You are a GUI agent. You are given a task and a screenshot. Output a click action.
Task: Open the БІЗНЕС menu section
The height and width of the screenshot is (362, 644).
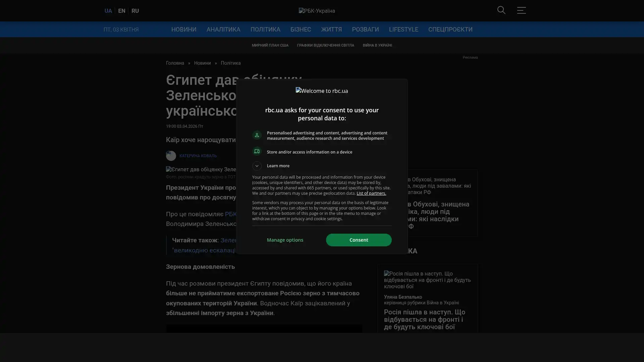(301, 29)
